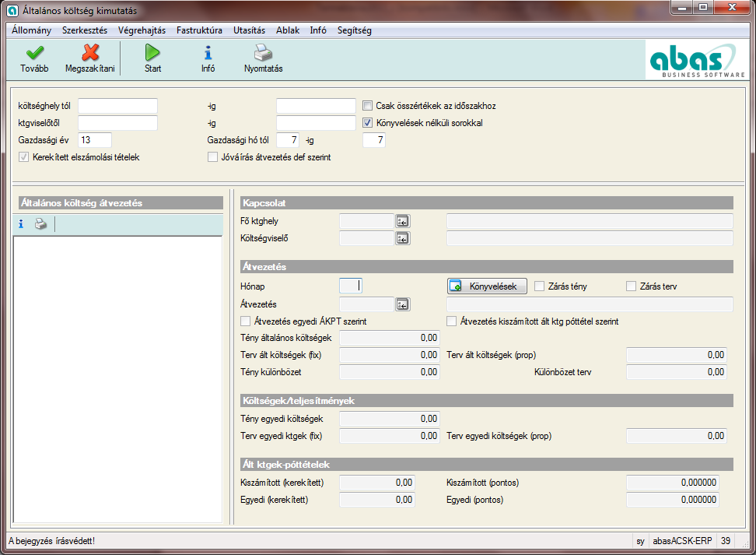The height and width of the screenshot is (555, 756).
Task: Click the Költségek/teljesítmények section header
Action: (486, 401)
